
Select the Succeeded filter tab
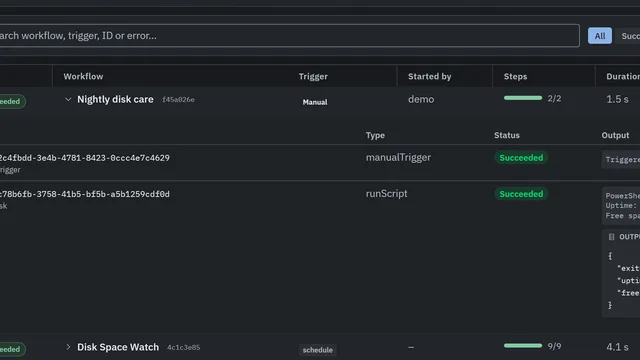630,36
